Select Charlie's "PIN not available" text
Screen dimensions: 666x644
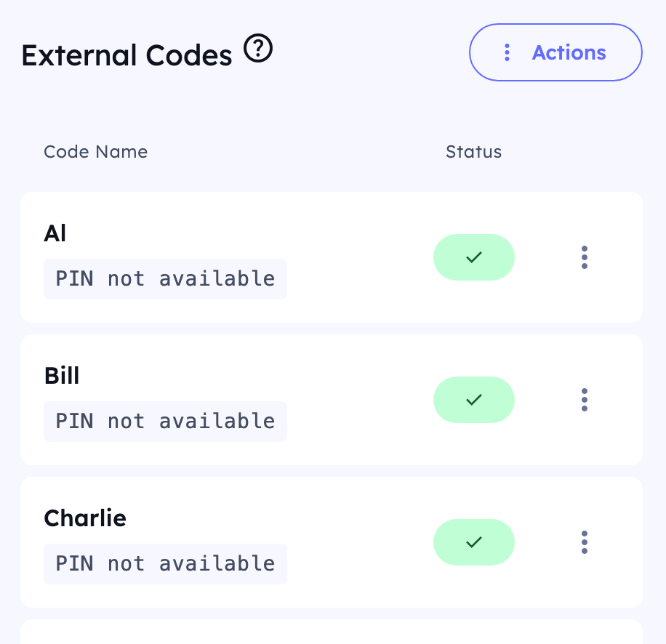pyautogui.click(x=165, y=564)
